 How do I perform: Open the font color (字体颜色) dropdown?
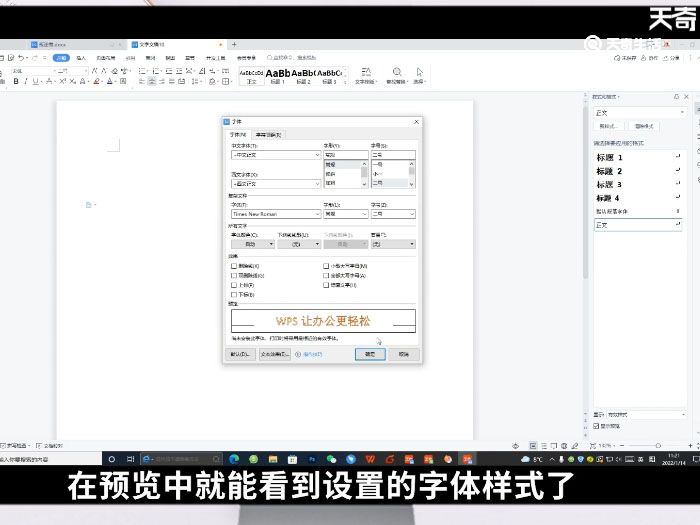[253, 244]
